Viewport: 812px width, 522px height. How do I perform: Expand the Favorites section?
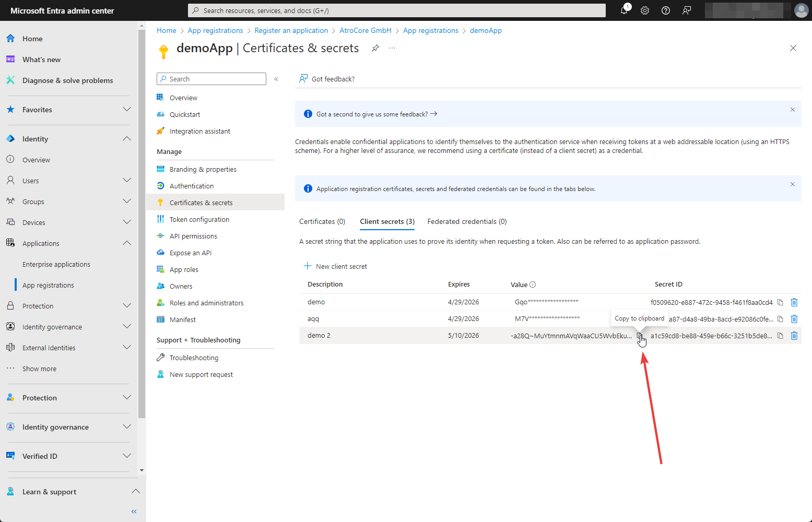click(x=126, y=110)
